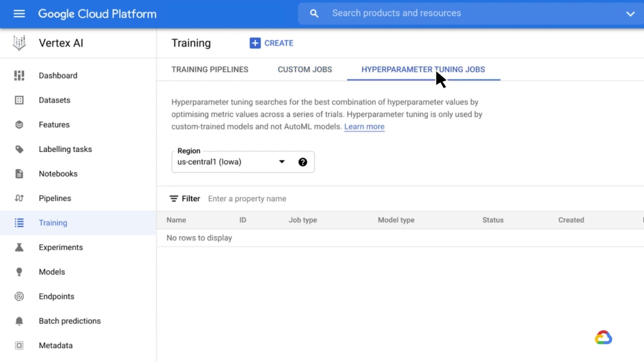
Task: Click the ID column header
Action: (243, 220)
